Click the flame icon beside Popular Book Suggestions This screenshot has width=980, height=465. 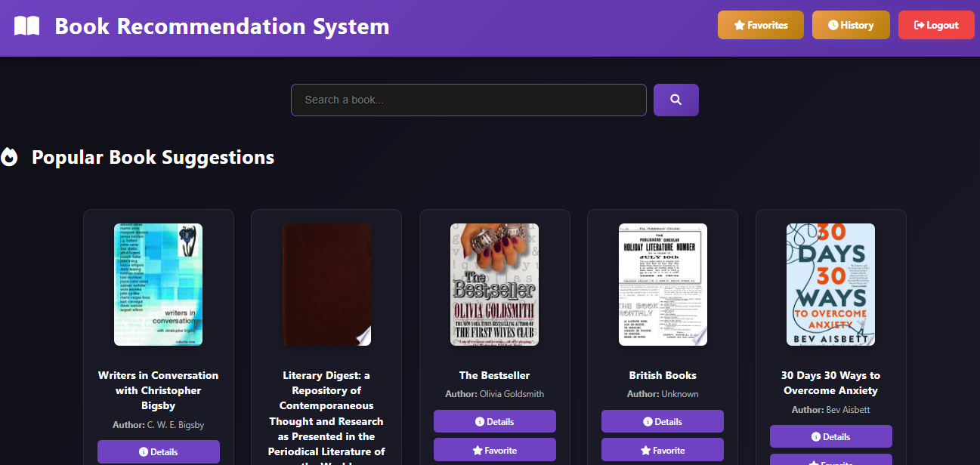(9, 157)
